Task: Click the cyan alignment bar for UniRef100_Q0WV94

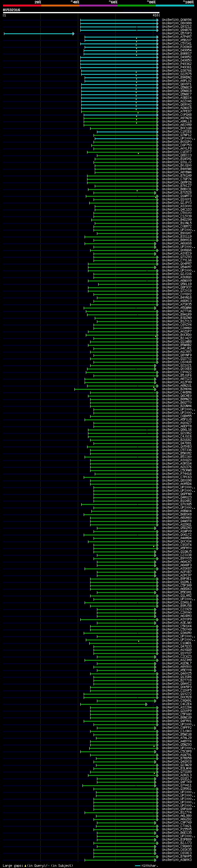Action: pyautogui.click(x=119, y=20)
